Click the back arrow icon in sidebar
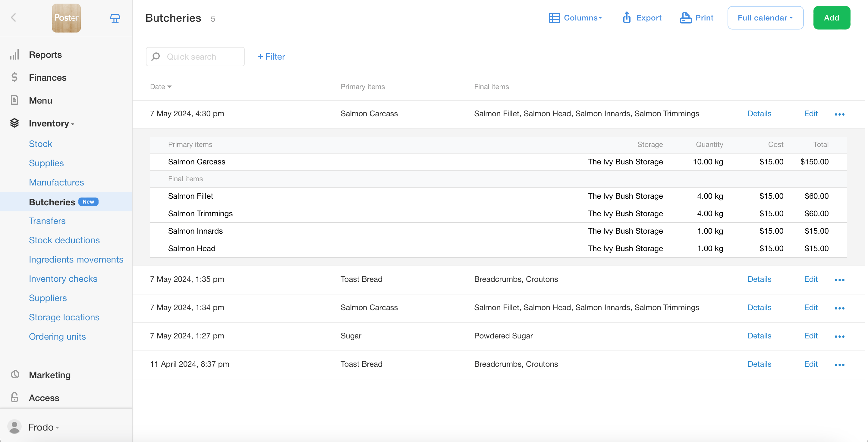This screenshot has width=868, height=442. [14, 17]
